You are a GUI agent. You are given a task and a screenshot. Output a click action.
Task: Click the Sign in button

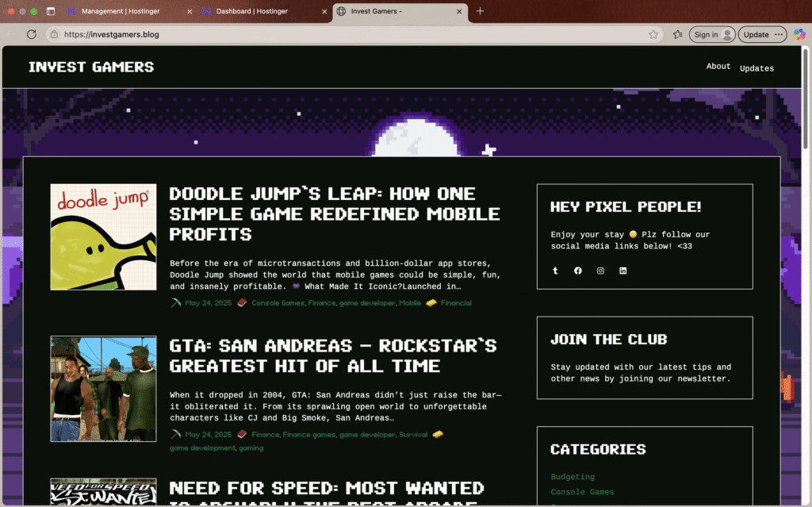tap(711, 34)
